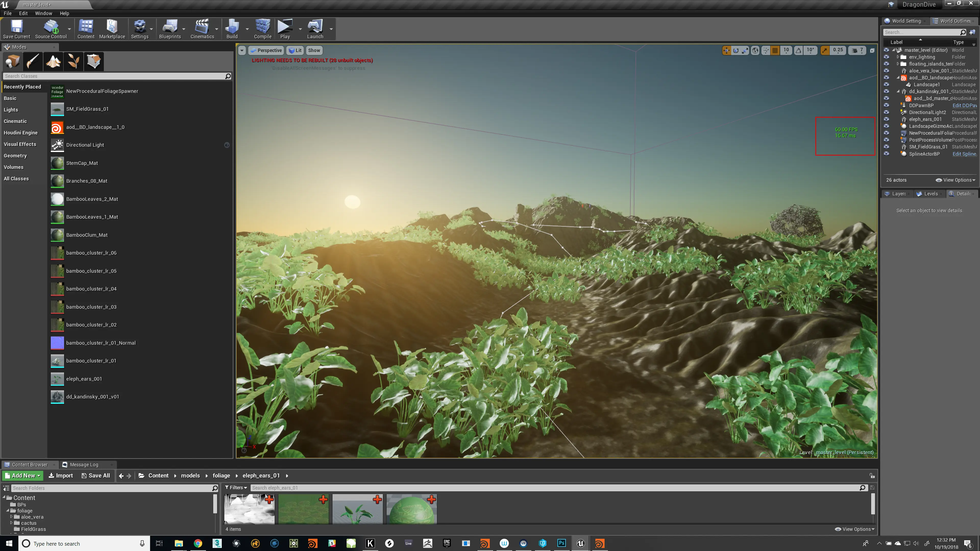Hide DirectionalLight2 via eye icon

(x=886, y=112)
